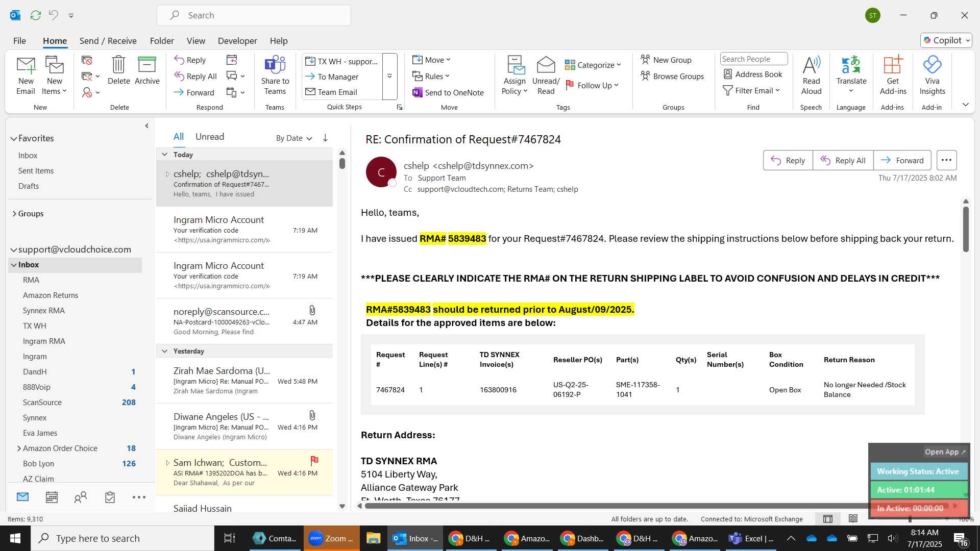This screenshot has width=980, height=551.
Task: Click Reply in the reading pane
Action: pos(788,160)
